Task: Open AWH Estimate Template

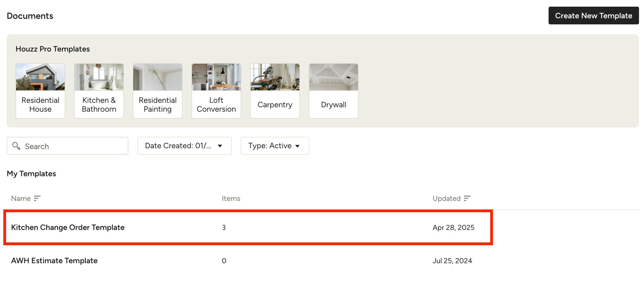Action: 54,261
